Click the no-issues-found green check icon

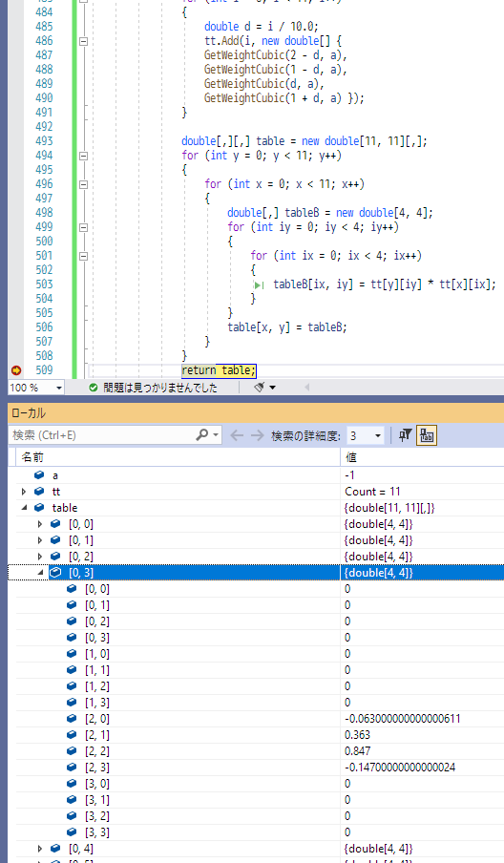(94, 388)
